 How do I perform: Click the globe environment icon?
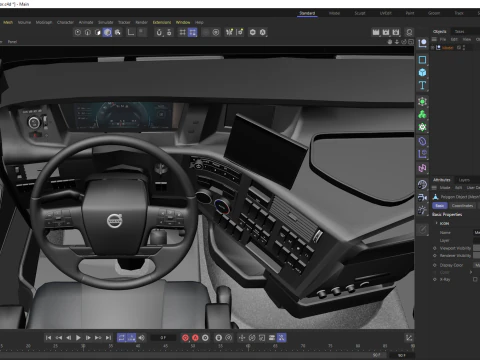(x=422, y=184)
